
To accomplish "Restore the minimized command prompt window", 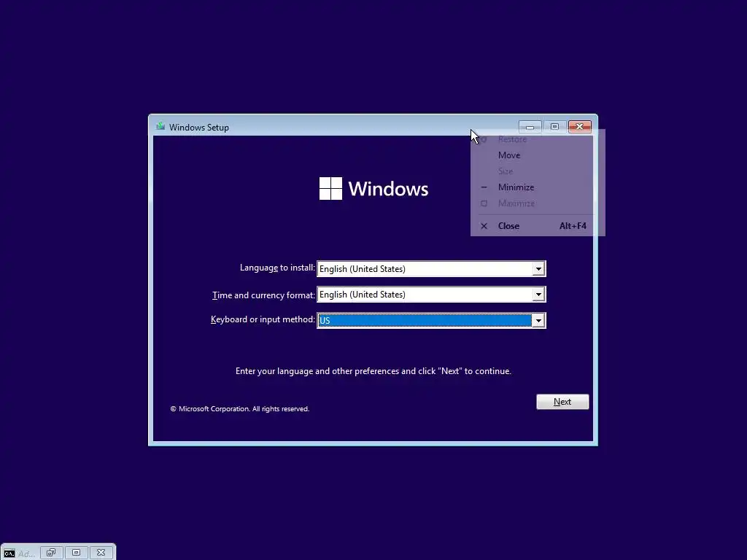I will [52, 553].
